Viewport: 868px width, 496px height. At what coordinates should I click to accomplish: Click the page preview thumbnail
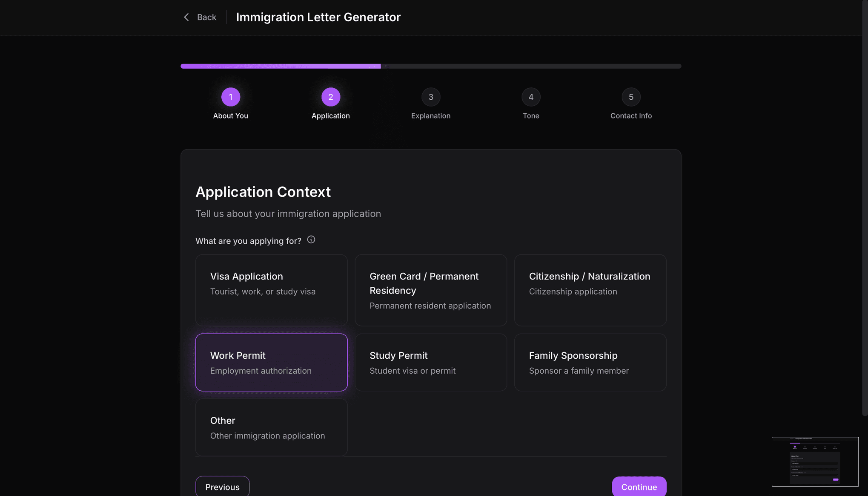pos(815,461)
